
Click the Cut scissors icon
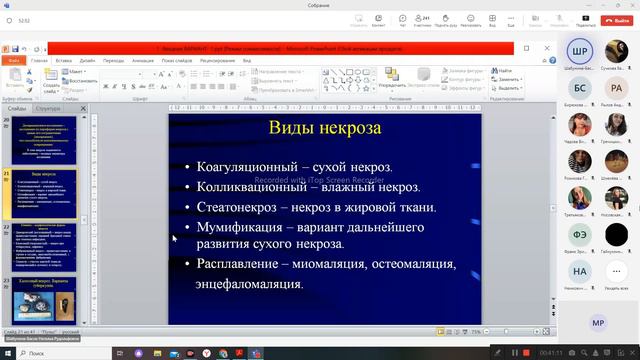coord(29,72)
